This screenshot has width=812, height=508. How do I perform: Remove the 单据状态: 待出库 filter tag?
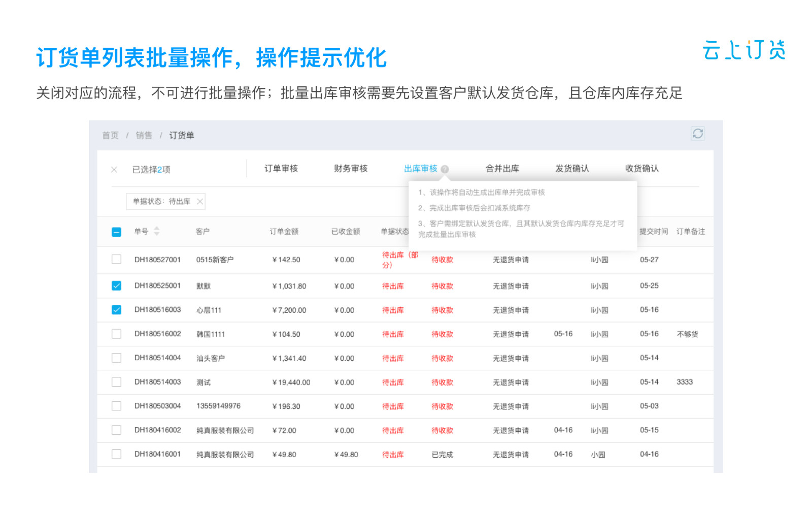click(200, 202)
